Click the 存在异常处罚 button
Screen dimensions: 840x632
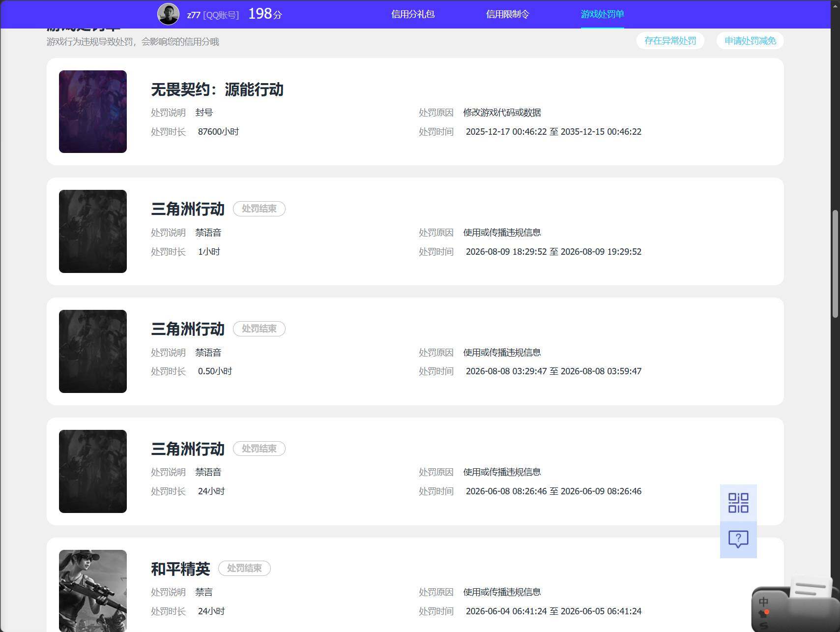coord(670,41)
